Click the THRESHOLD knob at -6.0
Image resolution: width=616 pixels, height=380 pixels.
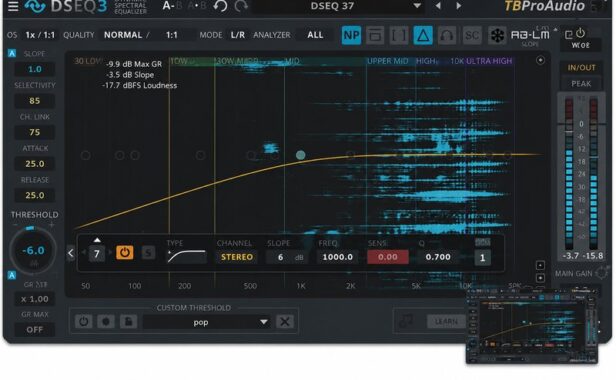tap(33, 251)
